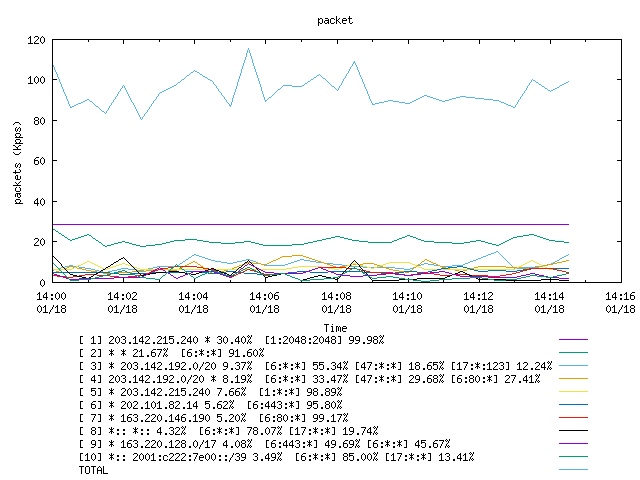Click the TOTAL legend label
This screenshot has height=480, width=640.
coord(93,471)
